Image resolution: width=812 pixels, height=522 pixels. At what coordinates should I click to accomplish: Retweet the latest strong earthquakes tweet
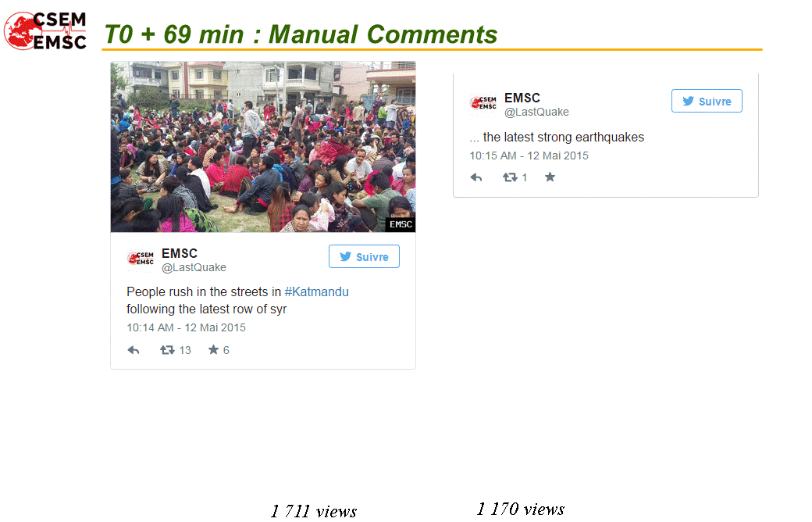point(510,177)
